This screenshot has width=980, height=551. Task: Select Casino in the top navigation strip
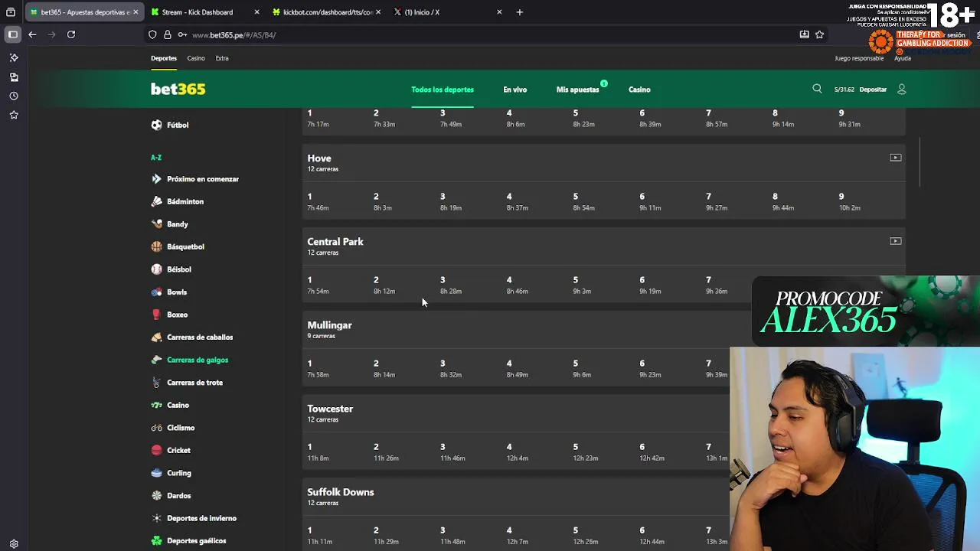(196, 58)
